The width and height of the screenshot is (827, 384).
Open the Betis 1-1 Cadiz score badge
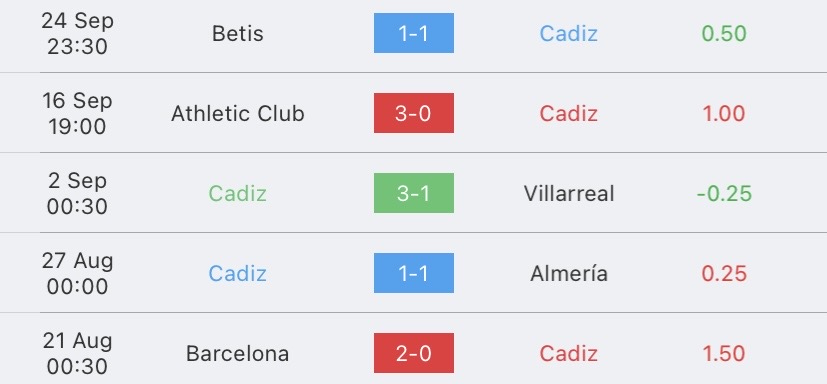click(414, 33)
